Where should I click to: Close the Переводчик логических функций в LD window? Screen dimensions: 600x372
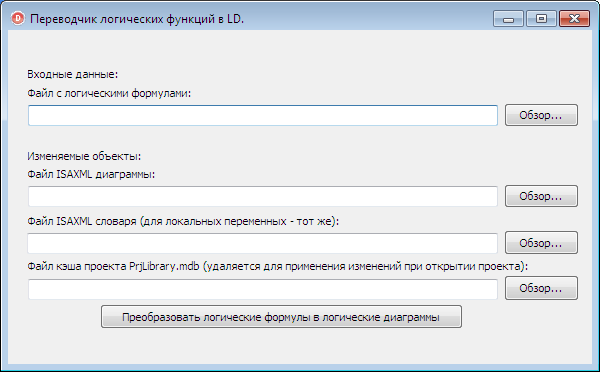pyautogui.click(x=574, y=18)
